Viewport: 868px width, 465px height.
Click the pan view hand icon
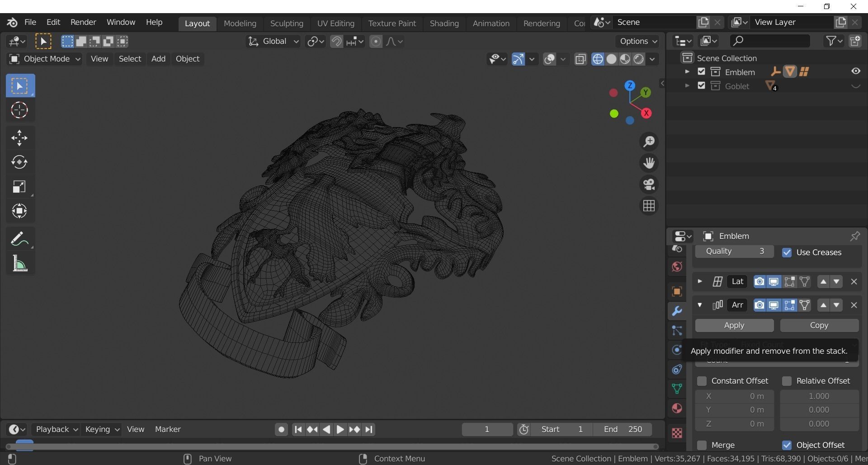(649, 163)
